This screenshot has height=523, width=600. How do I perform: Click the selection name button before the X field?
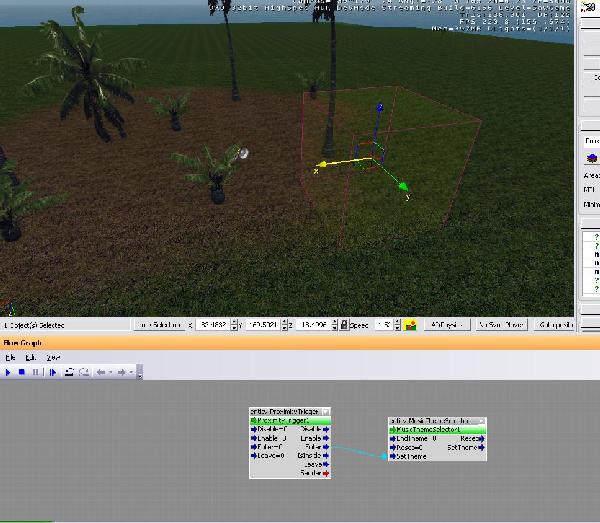(x=160, y=325)
